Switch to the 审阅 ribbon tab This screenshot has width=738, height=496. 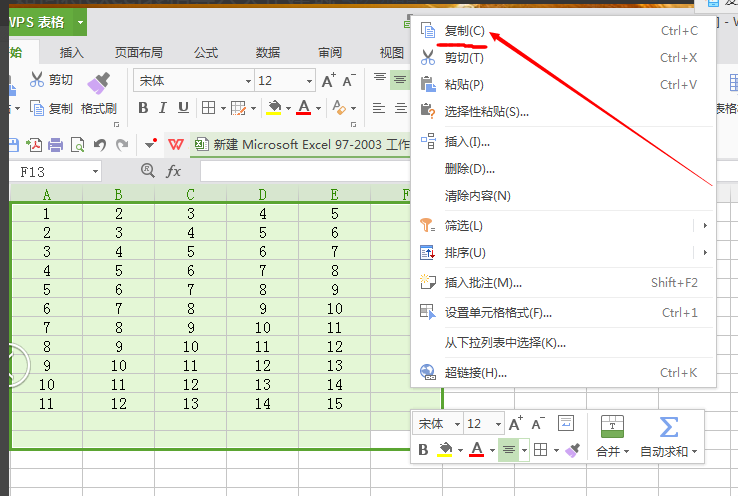(x=330, y=52)
